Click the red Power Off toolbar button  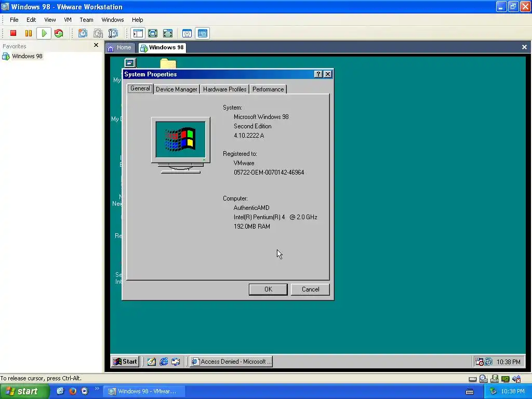click(x=13, y=33)
